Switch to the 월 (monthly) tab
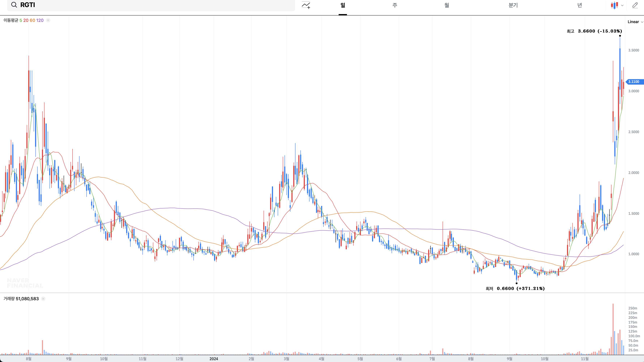The width and height of the screenshot is (644, 362). point(447,5)
